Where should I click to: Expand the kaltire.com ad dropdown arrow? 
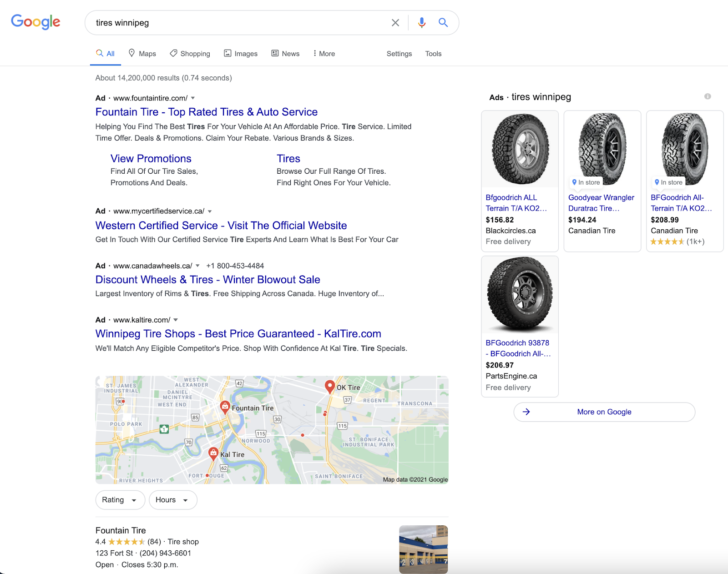[176, 320]
